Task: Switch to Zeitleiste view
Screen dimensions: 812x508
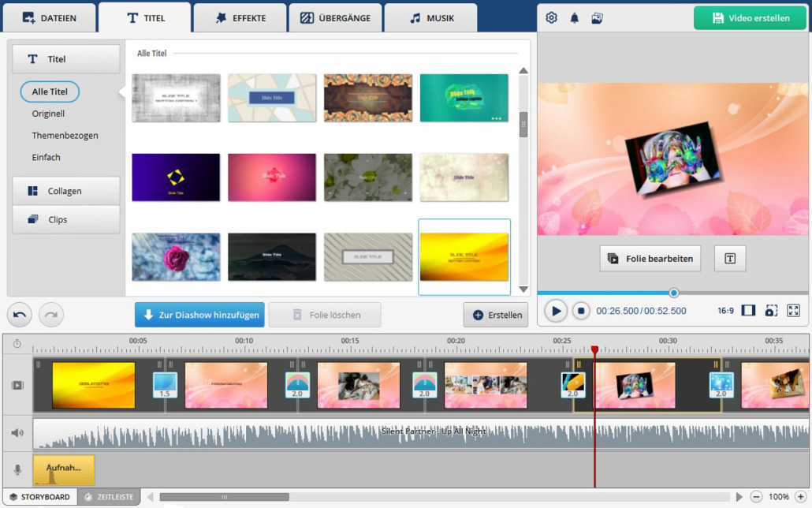Action: 110,497
